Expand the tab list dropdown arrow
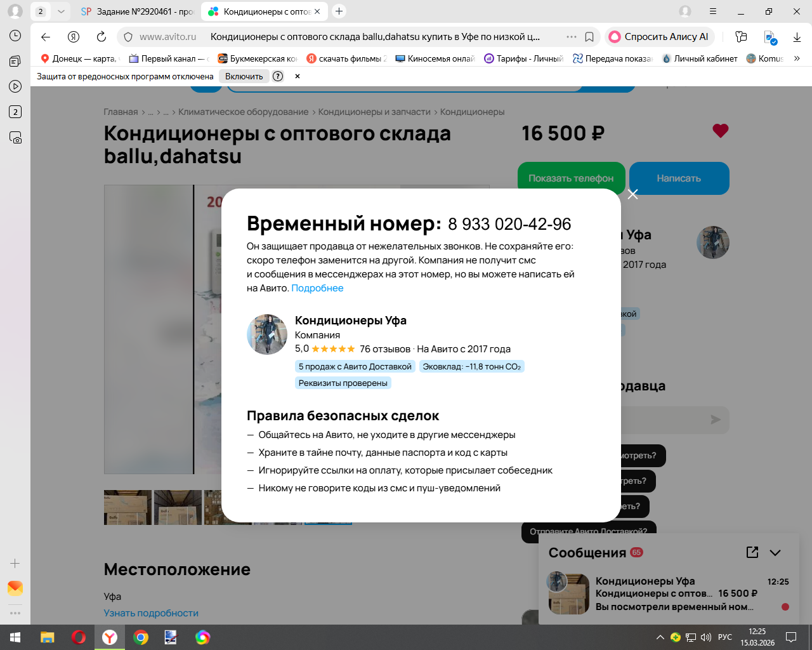The height and width of the screenshot is (650, 812). click(61, 11)
